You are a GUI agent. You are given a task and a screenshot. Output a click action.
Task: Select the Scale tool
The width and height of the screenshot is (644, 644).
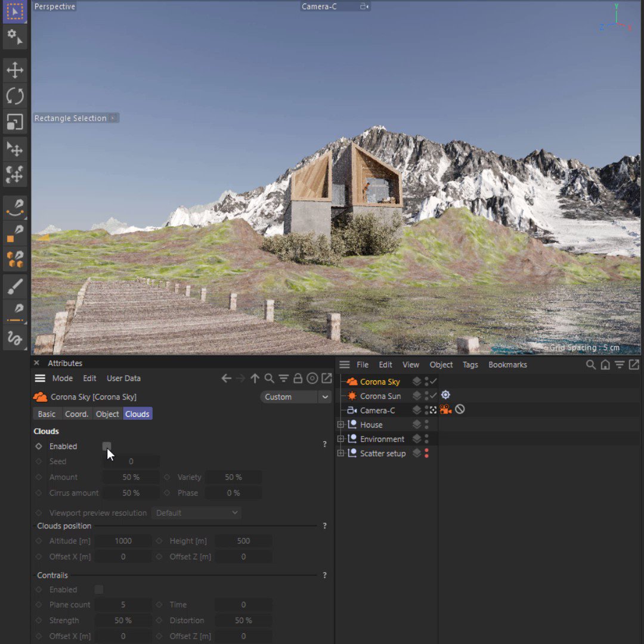point(14,122)
